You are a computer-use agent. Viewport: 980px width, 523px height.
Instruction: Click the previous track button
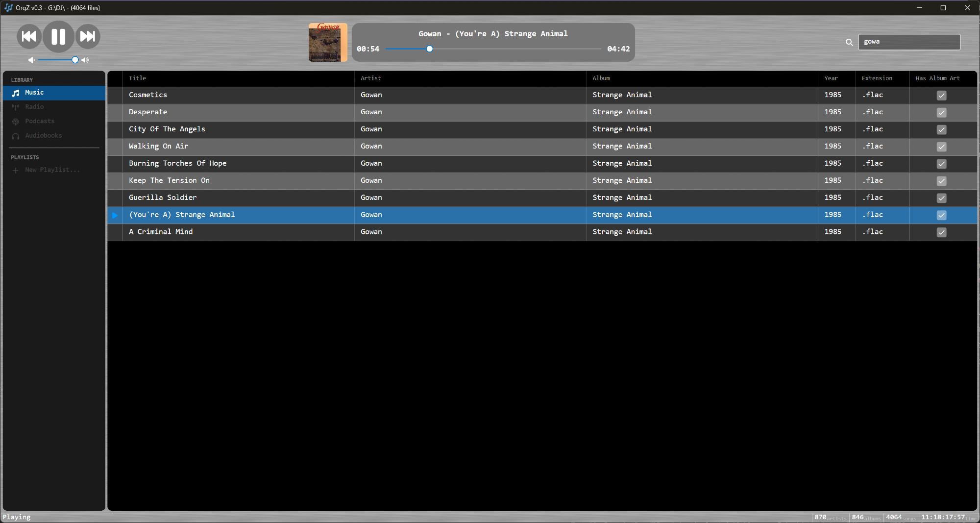pyautogui.click(x=29, y=37)
